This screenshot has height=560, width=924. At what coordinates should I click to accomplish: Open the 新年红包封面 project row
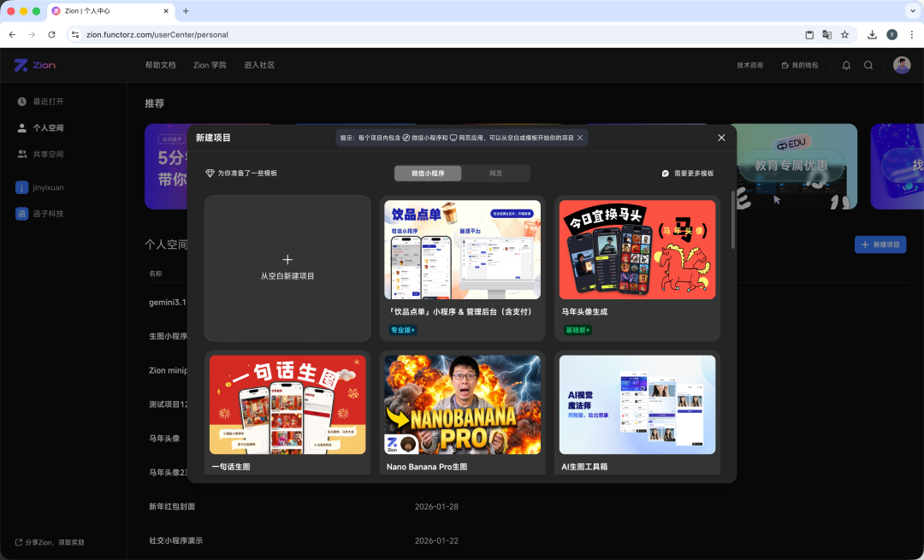(172, 506)
